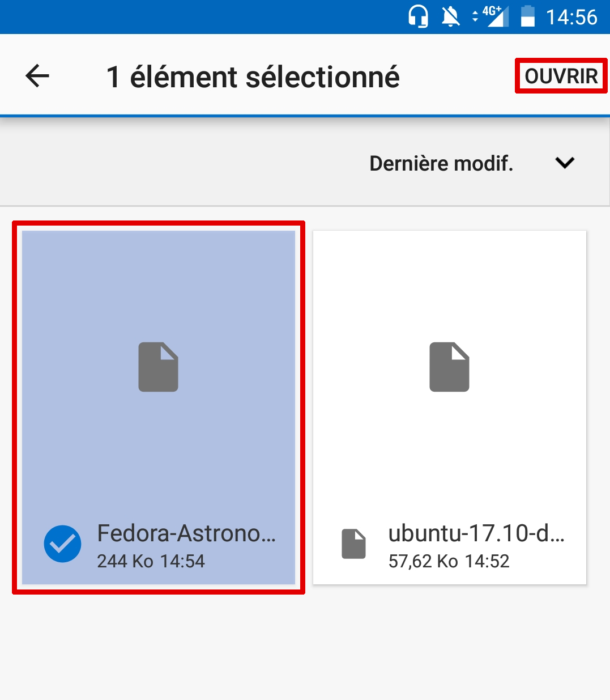610x700 pixels.
Task: Tap the large file icon on the ubuntu thumbnail
Action: click(449, 367)
